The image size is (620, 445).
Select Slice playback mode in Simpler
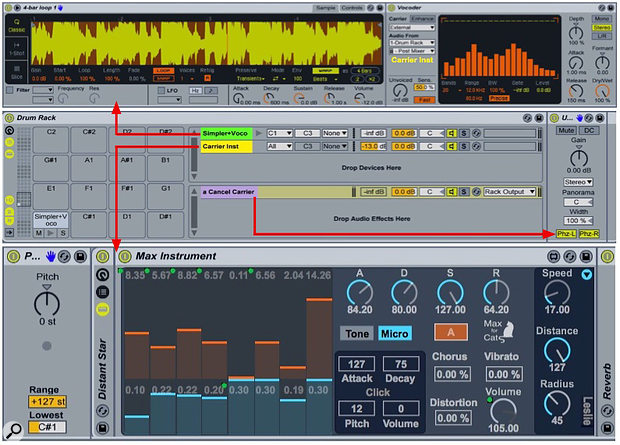[x=16, y=72]
